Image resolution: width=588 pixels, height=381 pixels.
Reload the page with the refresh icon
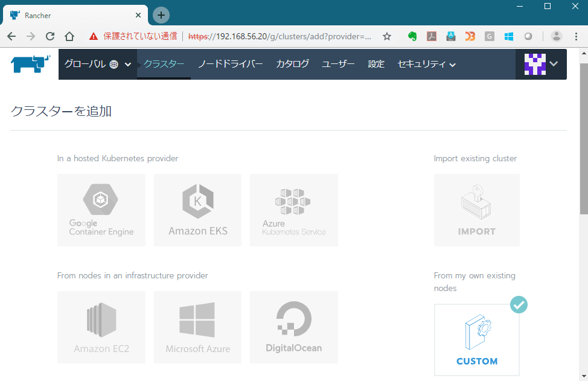pyautogui.click(x=50, y=36)
